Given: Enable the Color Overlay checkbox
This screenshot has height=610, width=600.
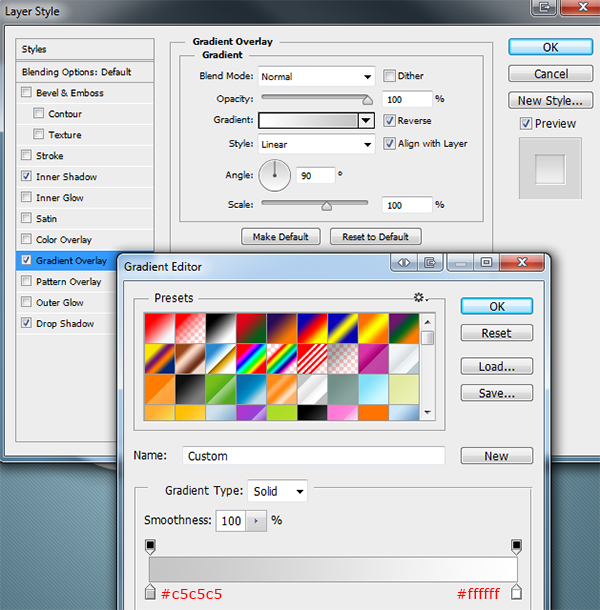Looking at the screenshot, I should [x=26, y=239].
